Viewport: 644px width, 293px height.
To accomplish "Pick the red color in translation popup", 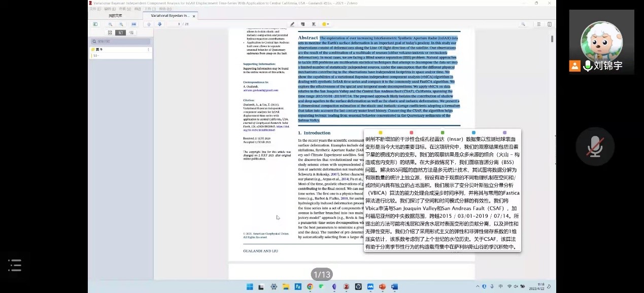I will click(x=411, y=133).
